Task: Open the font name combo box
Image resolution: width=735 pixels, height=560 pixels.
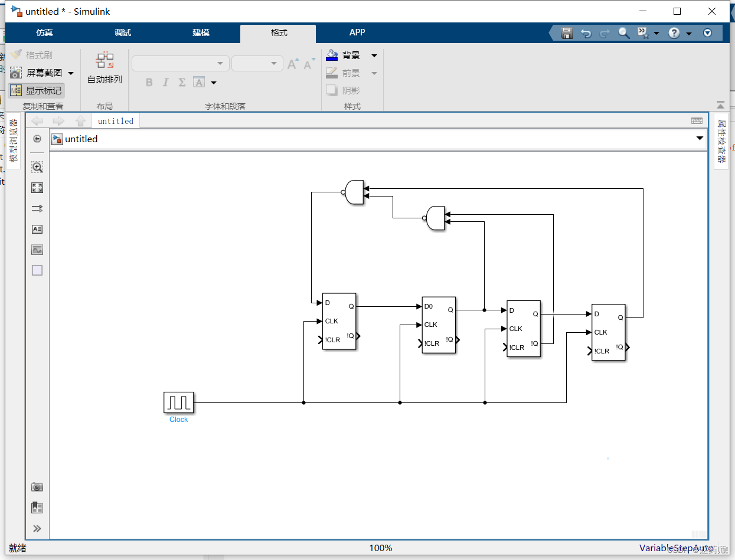Action: pos(181,63)
